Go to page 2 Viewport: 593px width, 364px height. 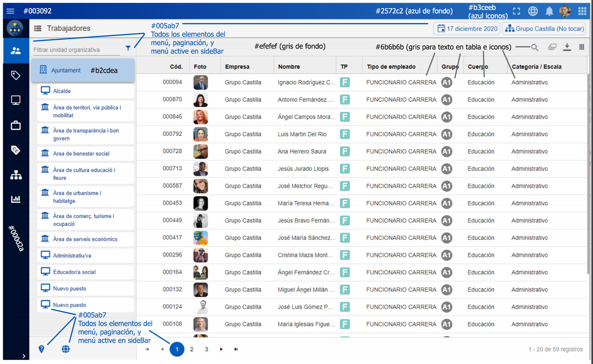(x=192, y=349)
